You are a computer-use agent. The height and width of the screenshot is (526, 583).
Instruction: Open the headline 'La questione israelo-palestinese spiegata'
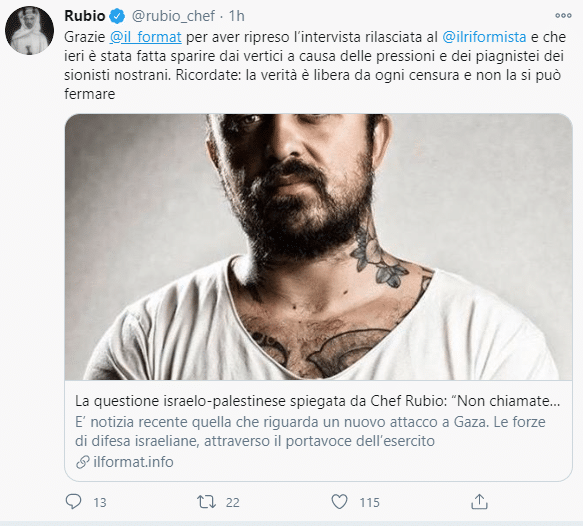click(318, 401)
